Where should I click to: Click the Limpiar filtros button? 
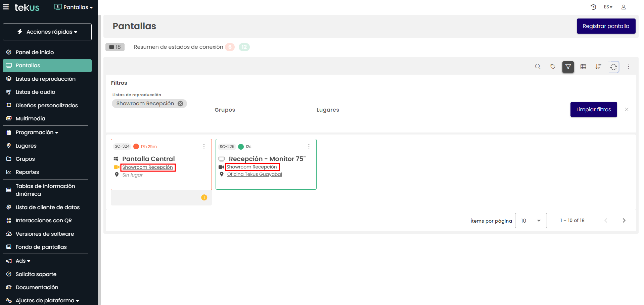(593, 110)
